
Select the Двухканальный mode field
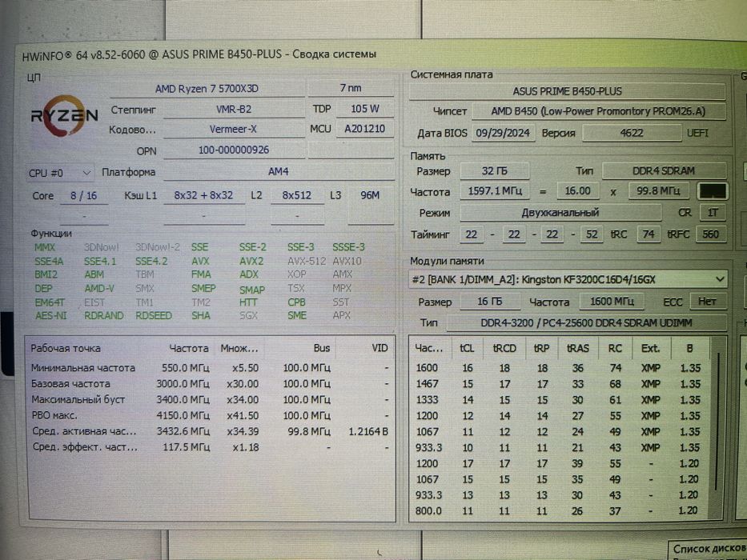point(560,212)
